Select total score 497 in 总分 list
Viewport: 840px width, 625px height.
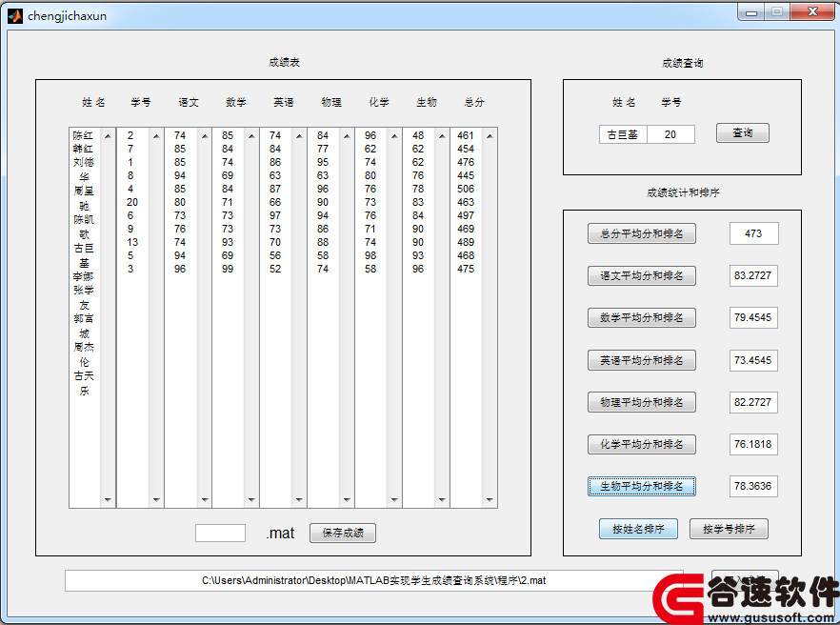pyautogui.click(x=466, y=215)
